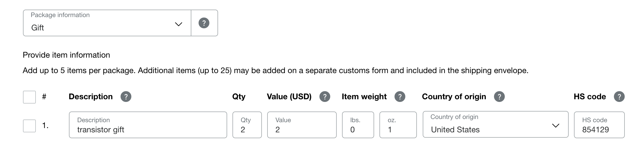Click the oz. weight field
The width and height of the screenshot is (644, 143).
(x=398, y=125)
